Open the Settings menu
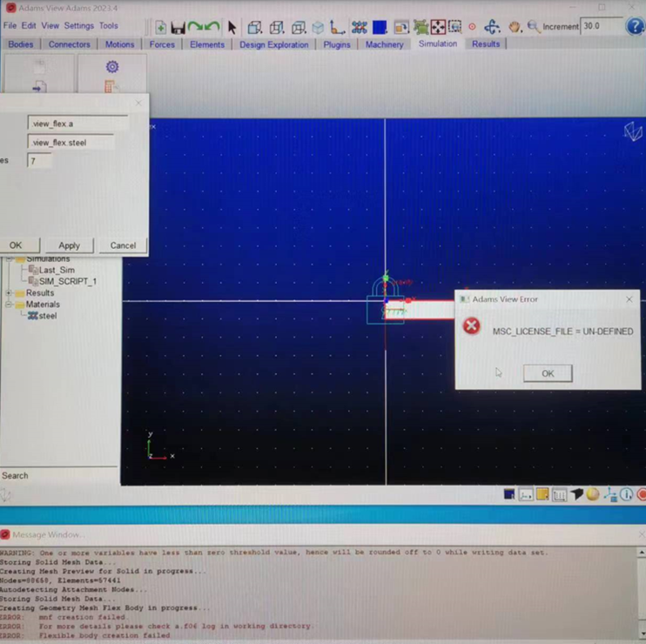646x644 pixels. click(78, 25)
